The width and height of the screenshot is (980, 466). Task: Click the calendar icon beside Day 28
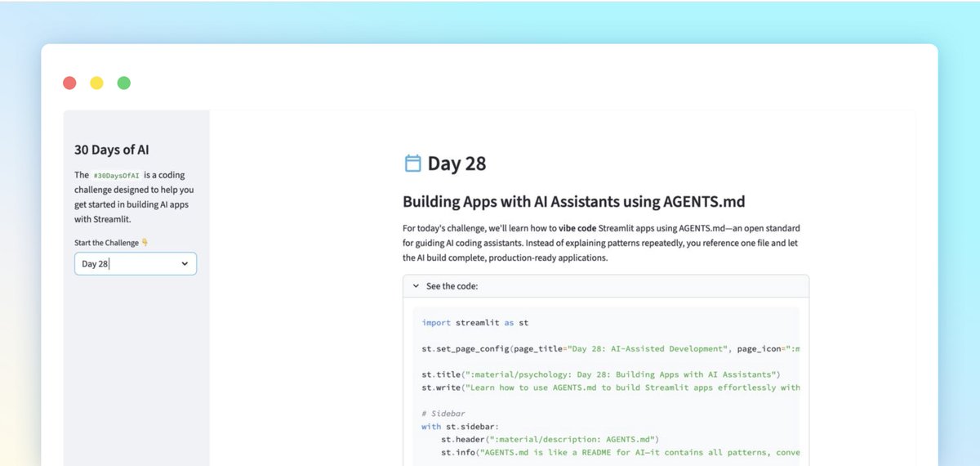(412, 163)
